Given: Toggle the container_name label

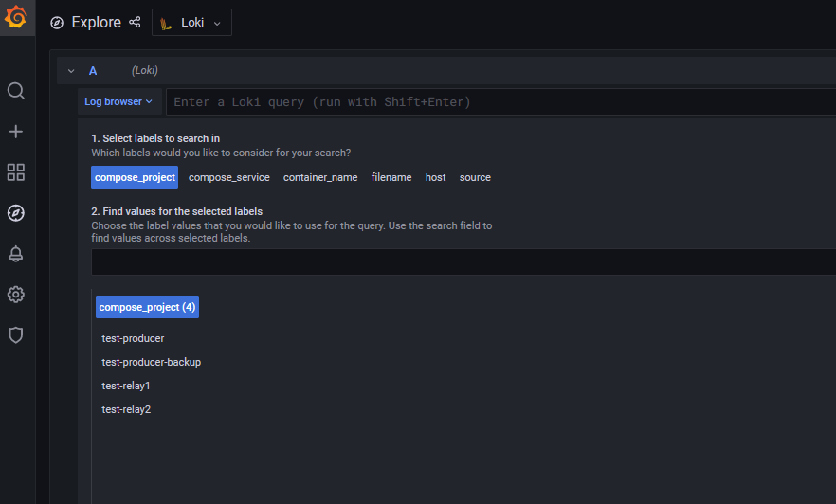Looking at the screenshot, I should [x=320, y=177].
